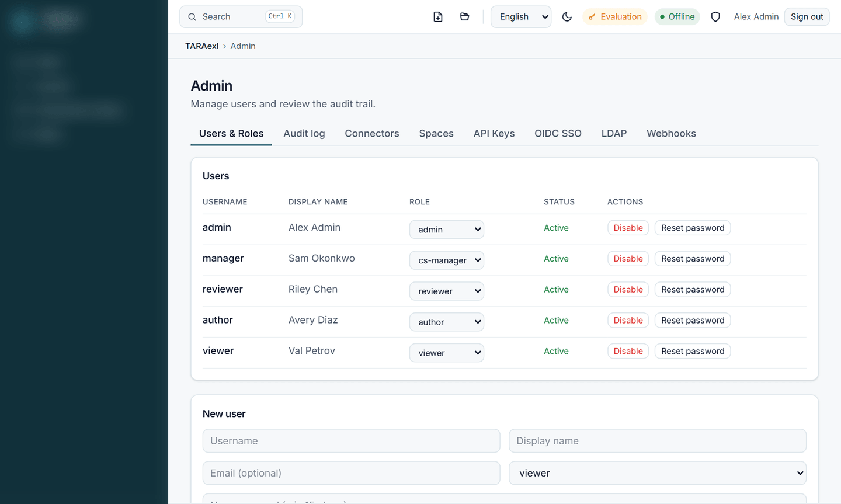Viewport: 841px width, 504px height.
Task: Open the Webhooks tab
Action: [x=671, y=134]
